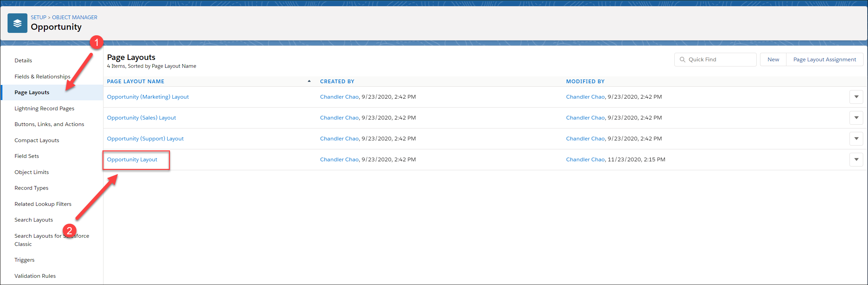Go to Compact Layouts section

pyautogui.click(x=37, y=140)
